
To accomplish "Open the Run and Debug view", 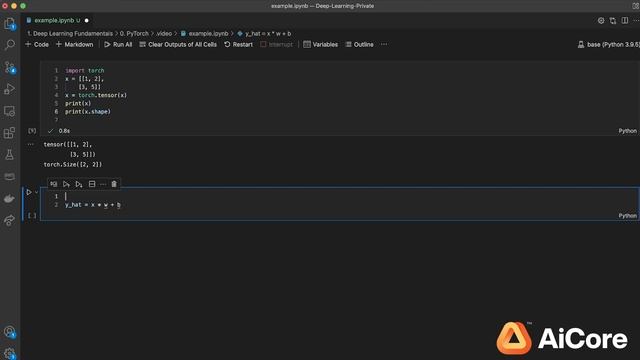I will [9, 89].
